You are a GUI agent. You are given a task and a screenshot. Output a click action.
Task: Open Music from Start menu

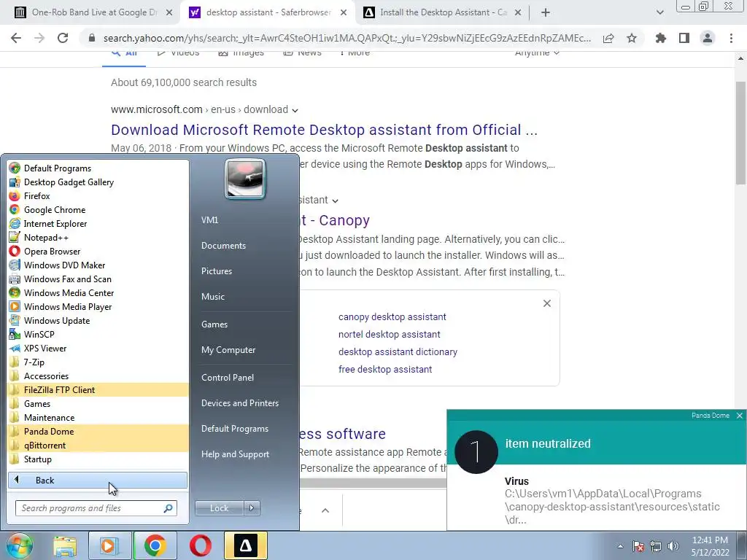(x=213, y=296)
